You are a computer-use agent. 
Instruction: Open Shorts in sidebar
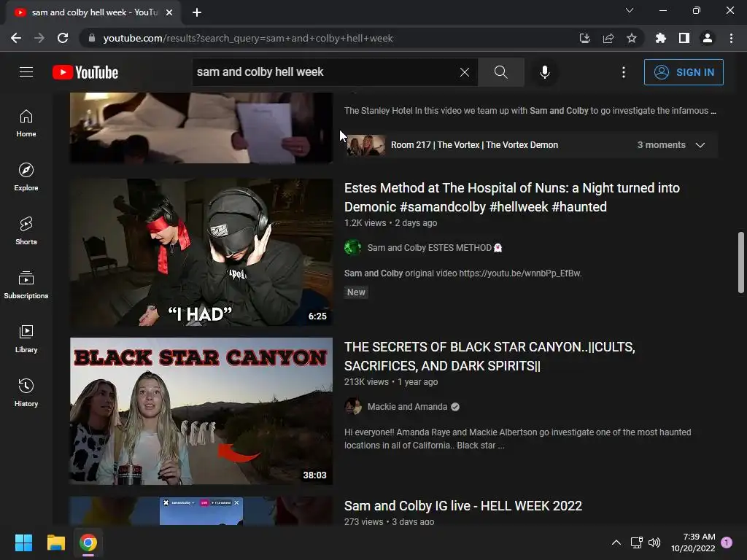pyautogui.click(x=26, y=230)
